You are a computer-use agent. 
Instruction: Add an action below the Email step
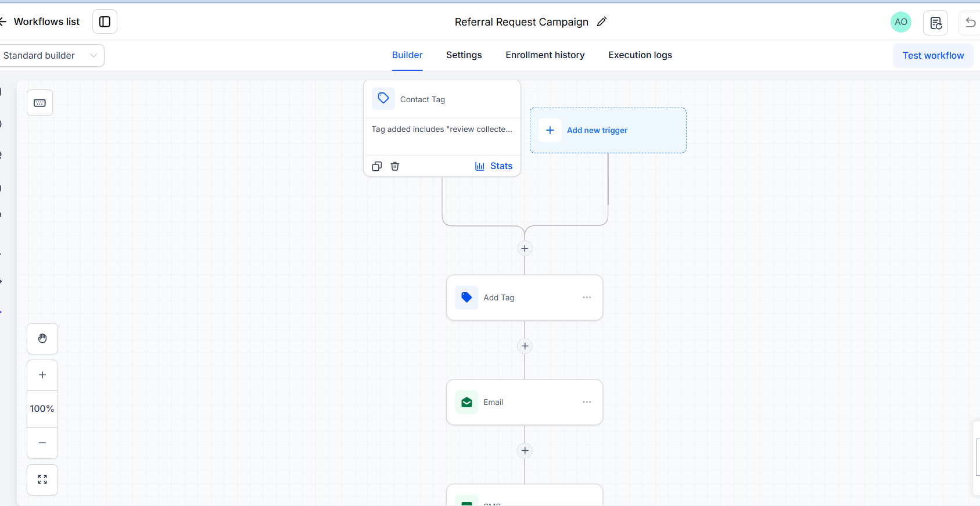[x=525, y=451]
